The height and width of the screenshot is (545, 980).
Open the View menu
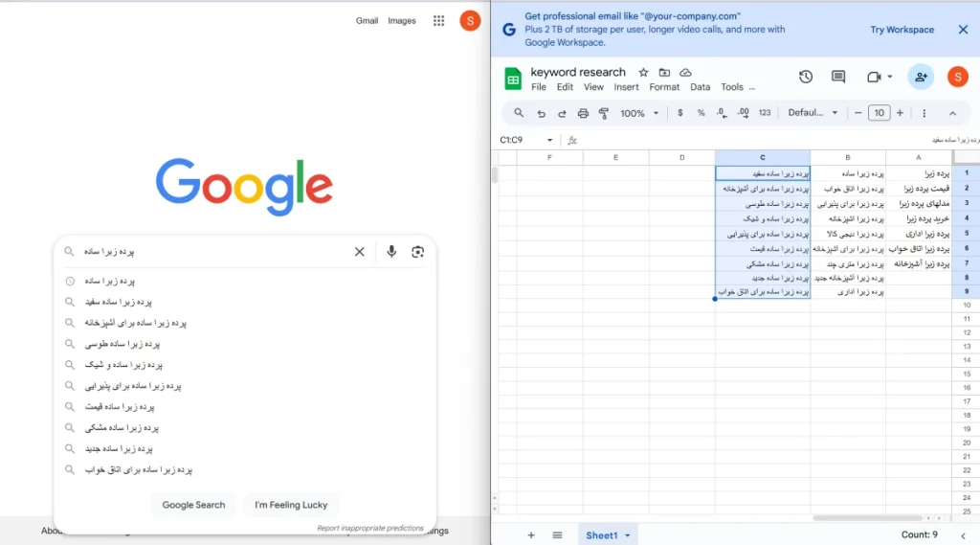click(593, 87)
